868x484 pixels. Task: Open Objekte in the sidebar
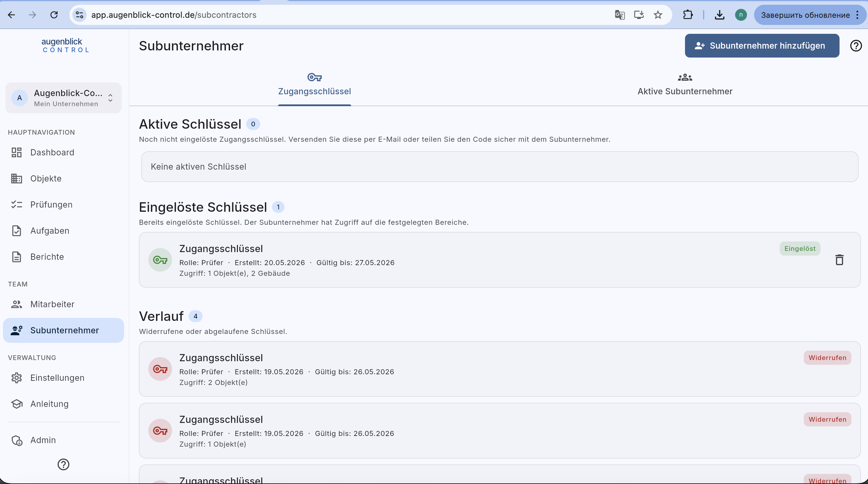click(x=63, y=179)
